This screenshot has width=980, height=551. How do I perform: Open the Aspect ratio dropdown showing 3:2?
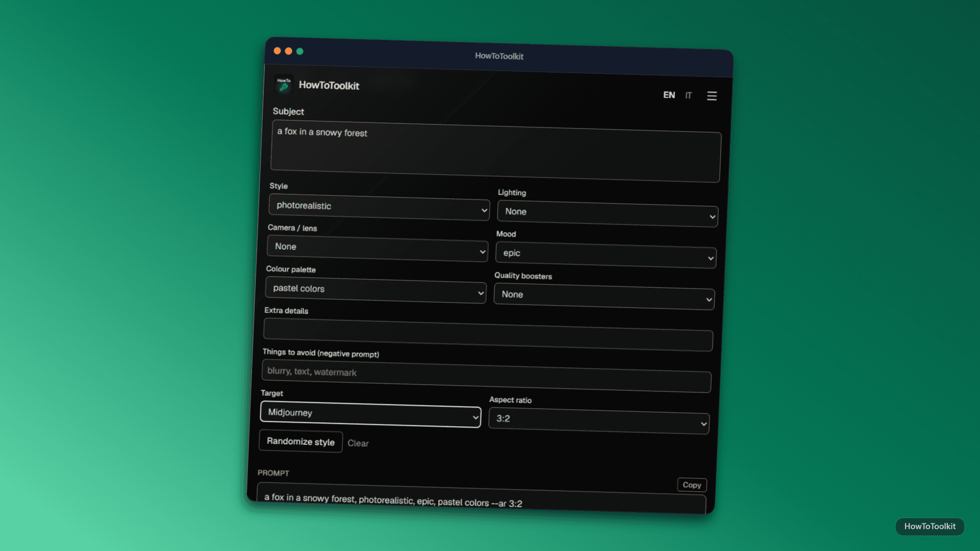pos(599,420)
